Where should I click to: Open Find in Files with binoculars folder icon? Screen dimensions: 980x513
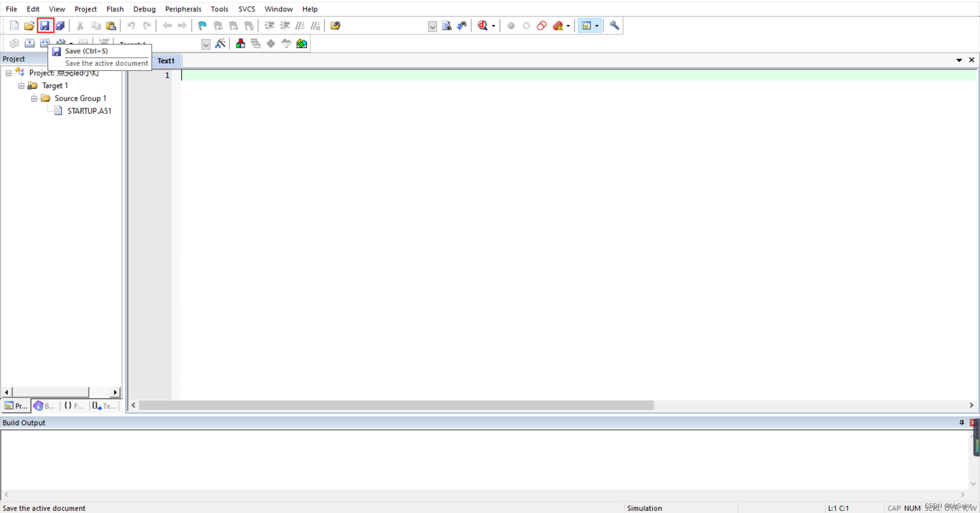(x=335, y=26)
